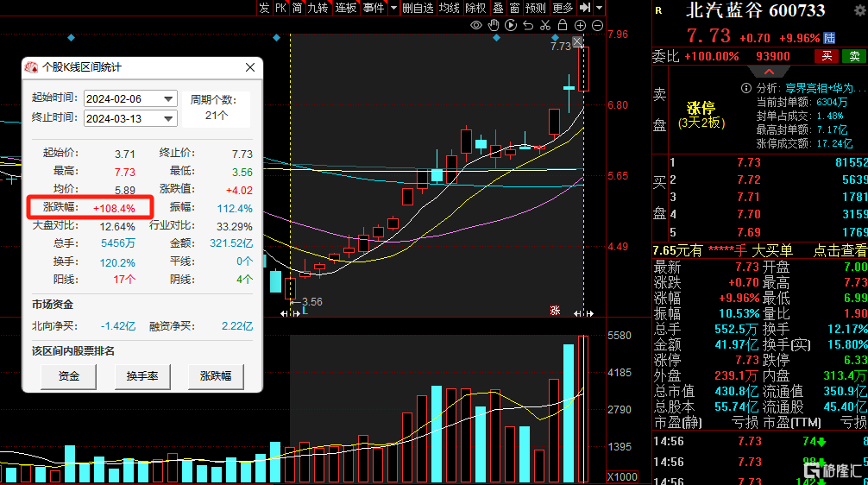Click the arrow-to-bar collapse icon in toolbar
The height and width of the screenshot is (485, 868).
pos(585,8)
